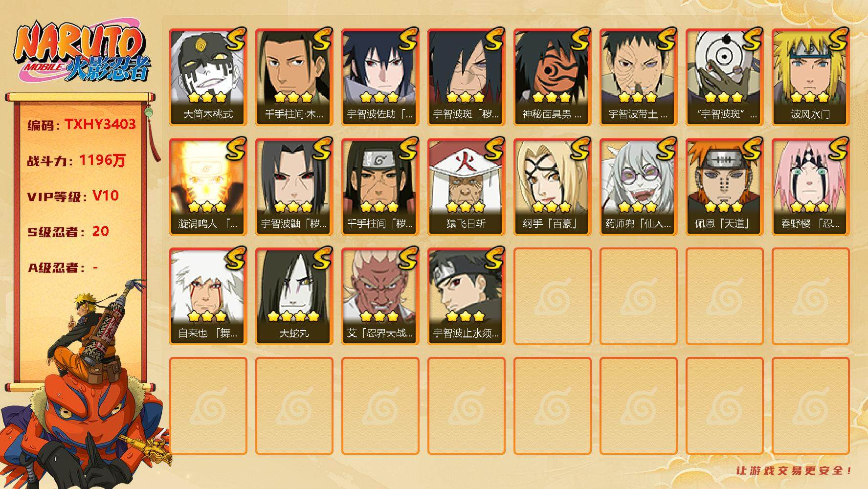Choose the 猿飞日斩 ninja portrait
This screenshot has height=489, width=868.
point(466,187)
